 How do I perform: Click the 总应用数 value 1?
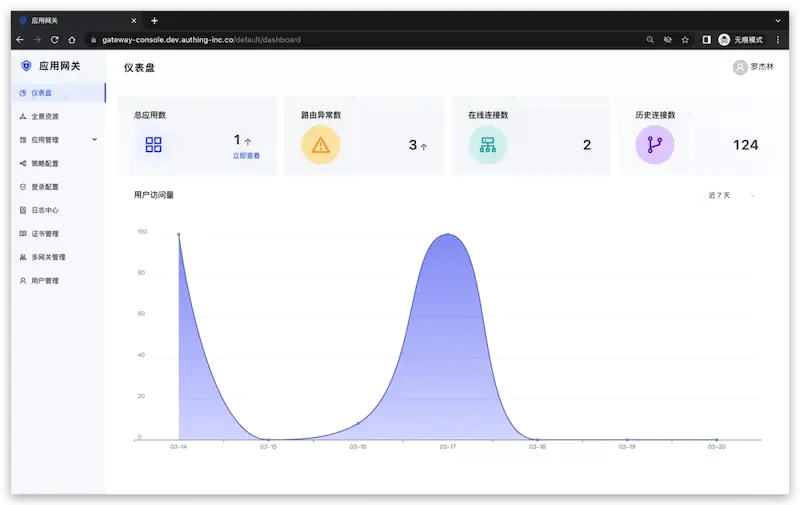click(237, 140)
